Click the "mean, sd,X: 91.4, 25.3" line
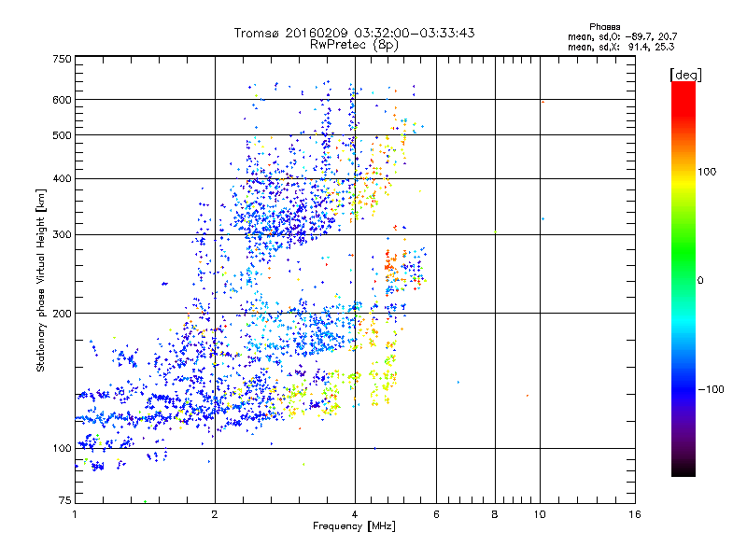Image resolution: width=747 pixels, height=560 pixels. coord(621,47)
